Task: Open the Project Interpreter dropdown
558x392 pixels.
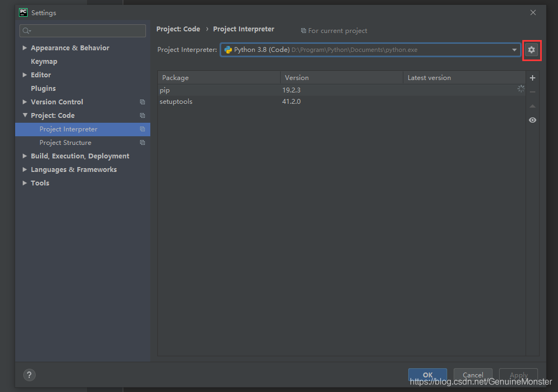Action: [514, 50]
